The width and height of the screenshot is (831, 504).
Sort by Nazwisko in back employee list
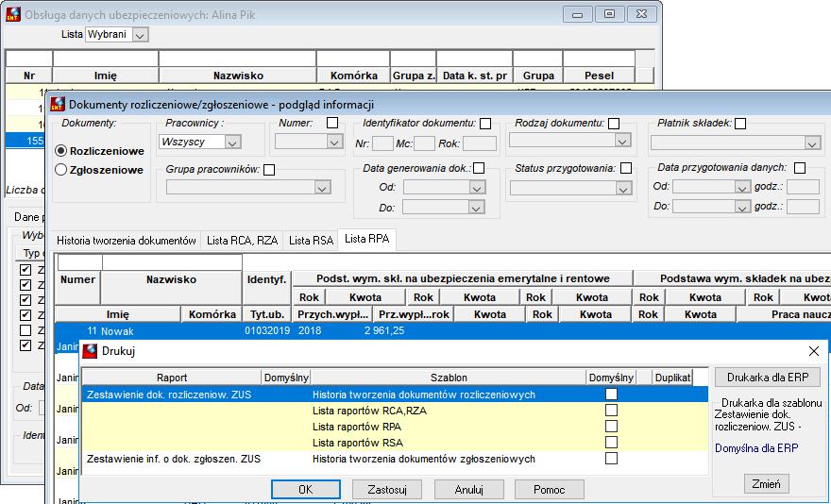coord(238,76)
